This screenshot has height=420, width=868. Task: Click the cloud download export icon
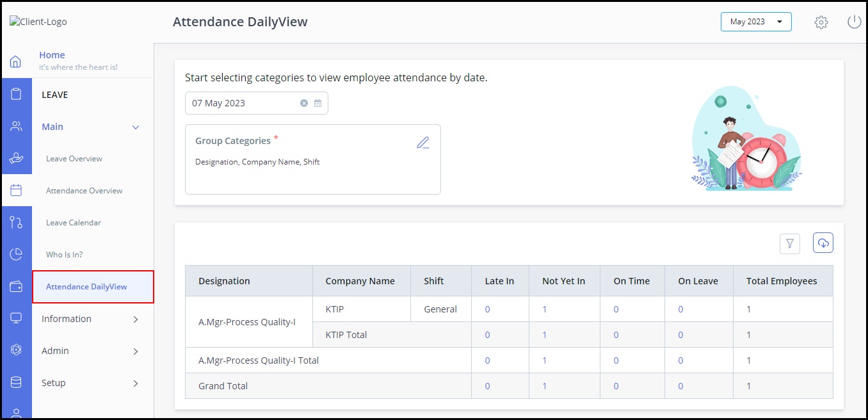point(823,243)
